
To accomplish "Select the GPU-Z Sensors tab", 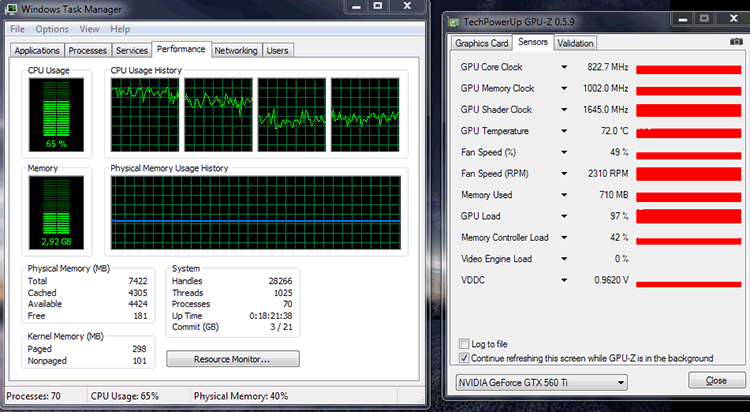I will point(533,42).
